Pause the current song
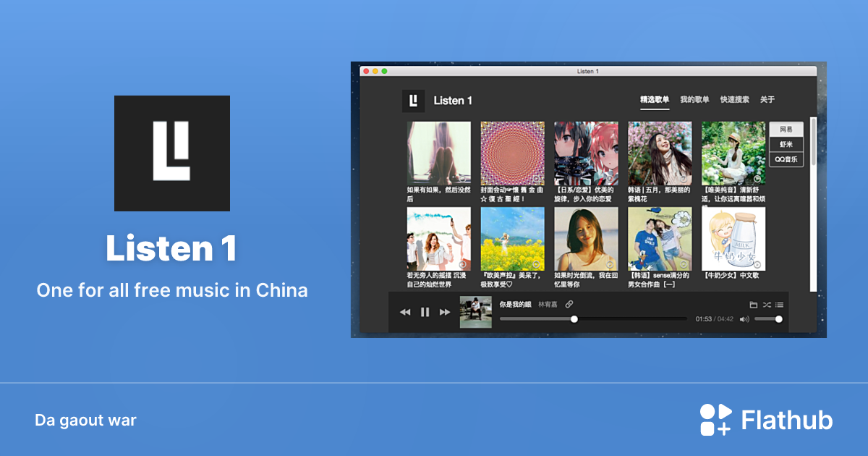The width and height of the screenshot is (868, 456). 425,312
